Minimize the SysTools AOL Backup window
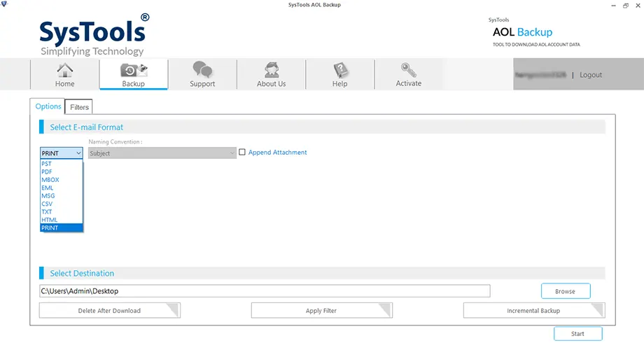Viewport: 644px width, 343px height. pyautogui.click(x=614, y=6)
